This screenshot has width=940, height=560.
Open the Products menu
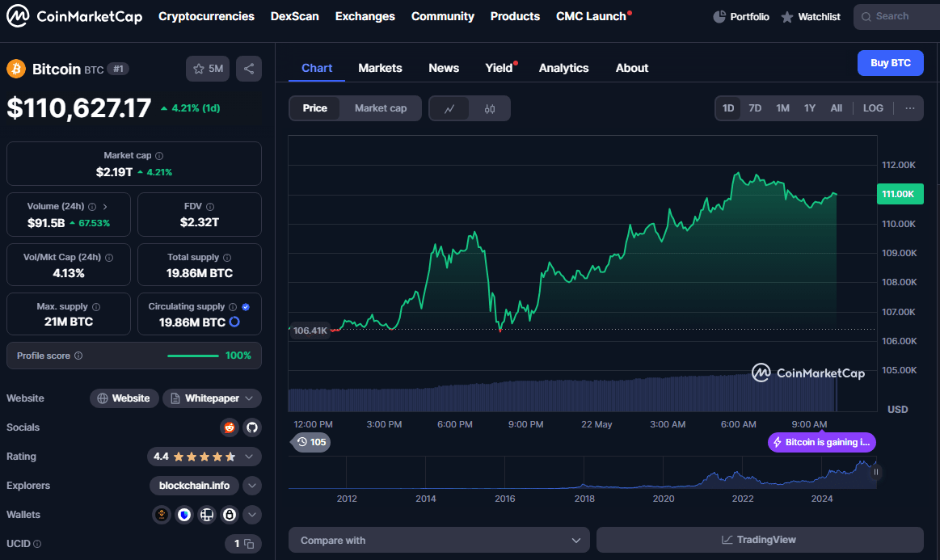515,17
